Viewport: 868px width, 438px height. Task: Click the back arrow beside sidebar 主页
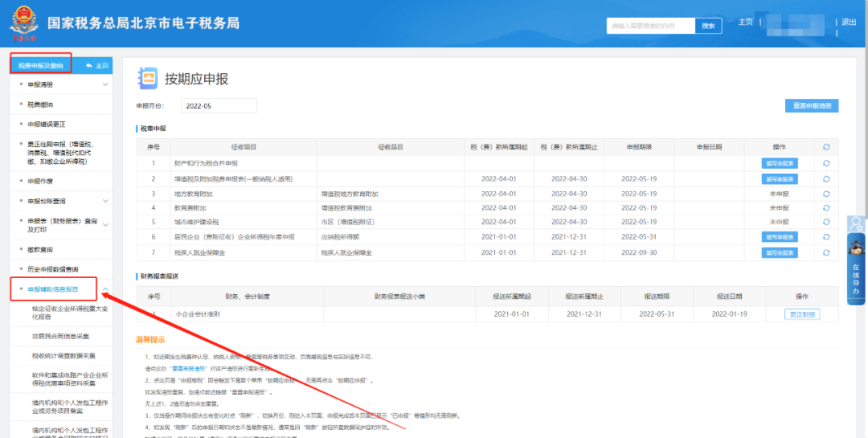89,66
